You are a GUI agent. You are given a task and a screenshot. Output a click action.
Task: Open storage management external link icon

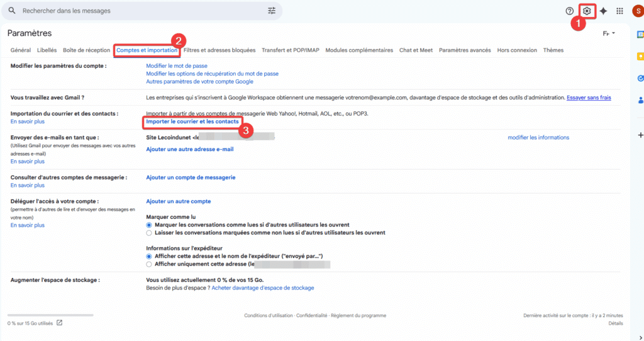[x=60, y=323]
